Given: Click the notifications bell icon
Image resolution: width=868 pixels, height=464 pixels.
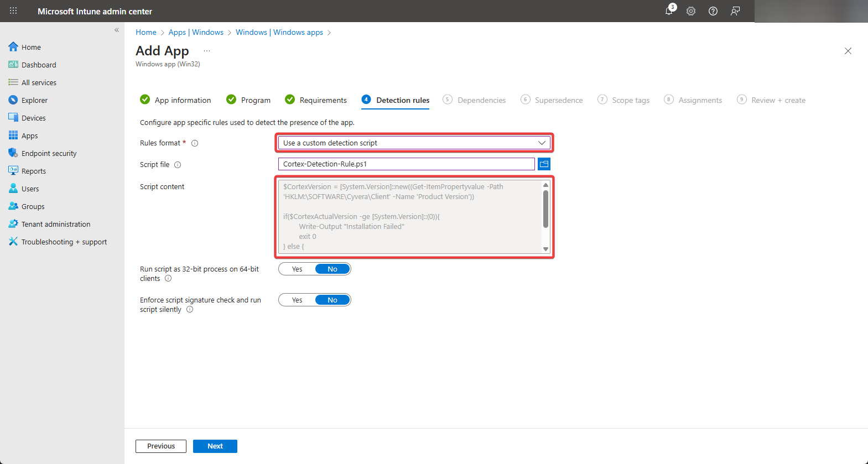Looking at the screenshot, I should click(669, 11).
